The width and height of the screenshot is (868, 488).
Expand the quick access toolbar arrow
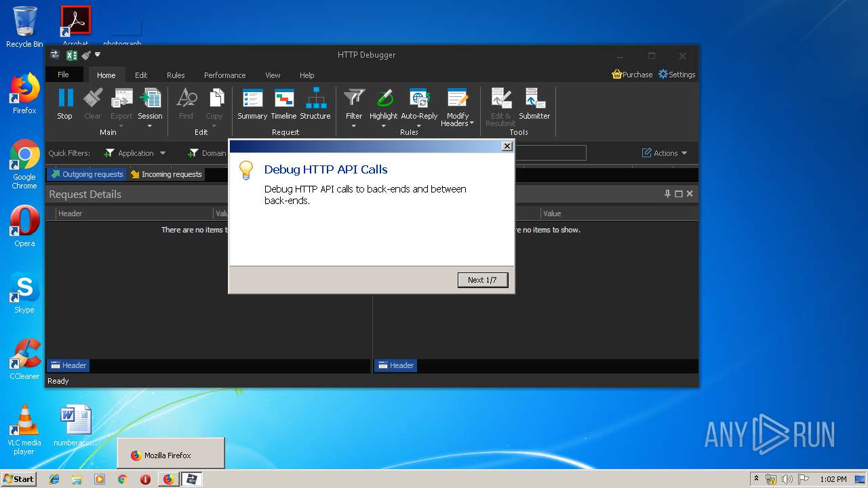tap(98, 55)
